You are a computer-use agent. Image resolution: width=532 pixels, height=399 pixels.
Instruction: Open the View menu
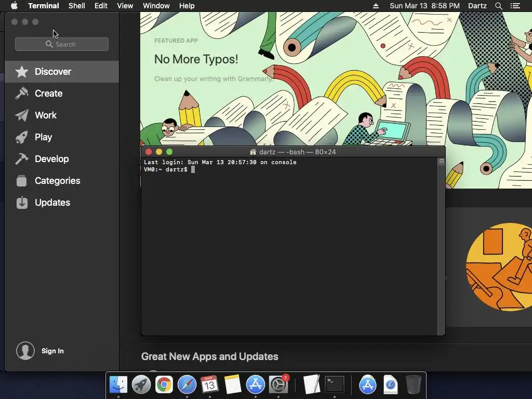[x=125, y=6]
